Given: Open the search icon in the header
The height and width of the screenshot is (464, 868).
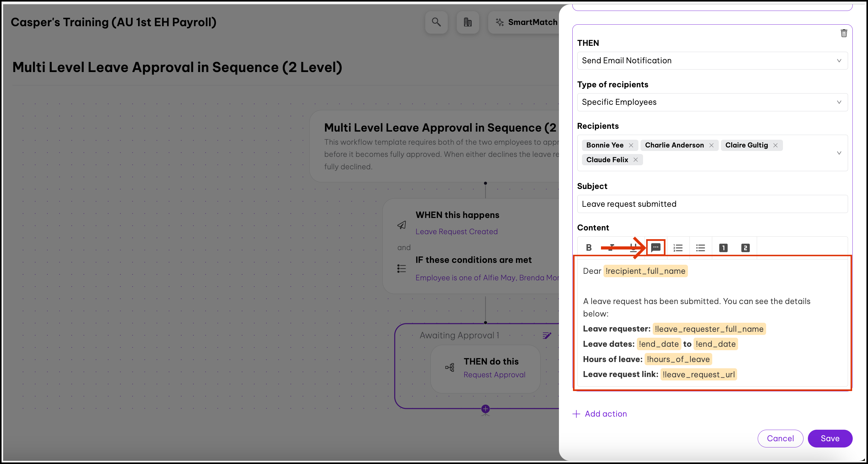Looking at the screenshot, I should click(436, 22).
